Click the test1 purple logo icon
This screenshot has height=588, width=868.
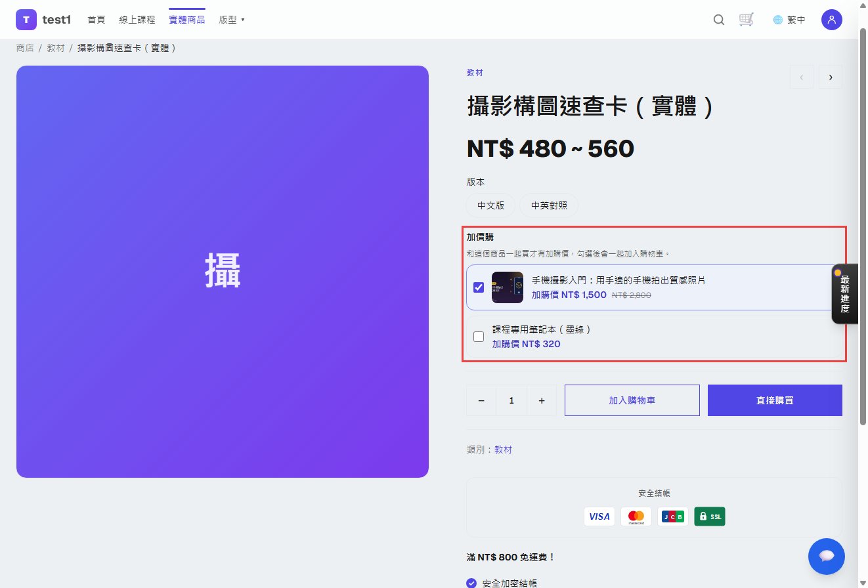pos(26,20)
